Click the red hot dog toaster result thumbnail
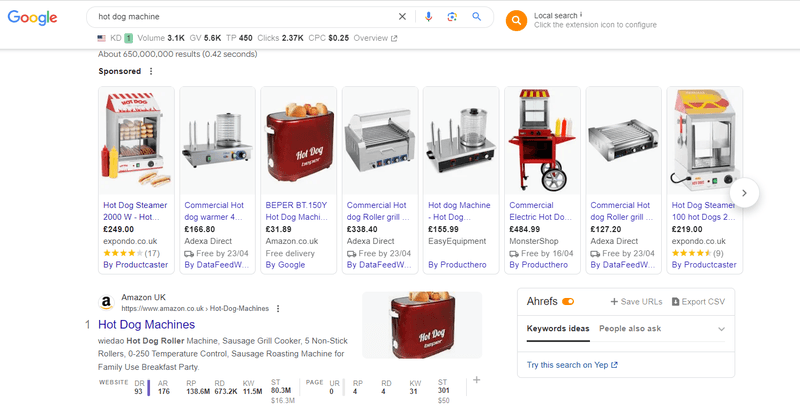This screenshot has height=417, width=800. click(422, 325)
